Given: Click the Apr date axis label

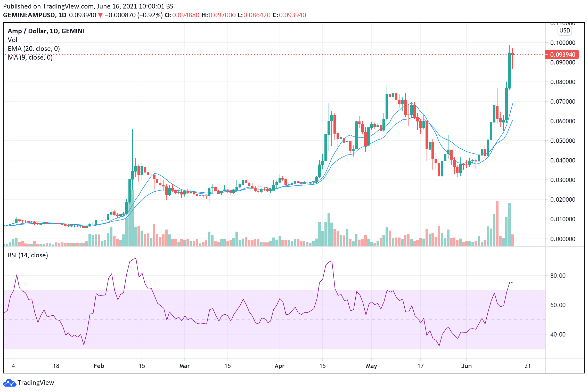Looking at the screenshot, I should pyautogui.click(x=280, y=366).
